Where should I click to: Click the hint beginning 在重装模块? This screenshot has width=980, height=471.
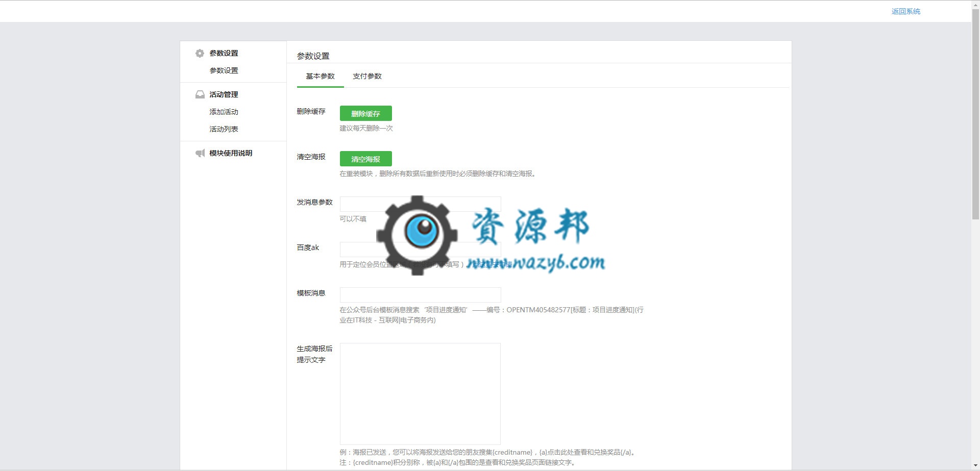point(438,173)
